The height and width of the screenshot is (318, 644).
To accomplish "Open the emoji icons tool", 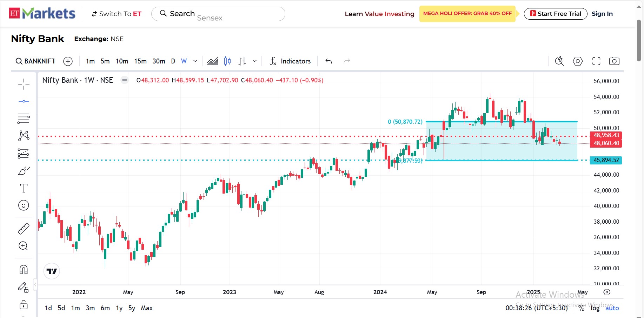I will coord(24,205).
